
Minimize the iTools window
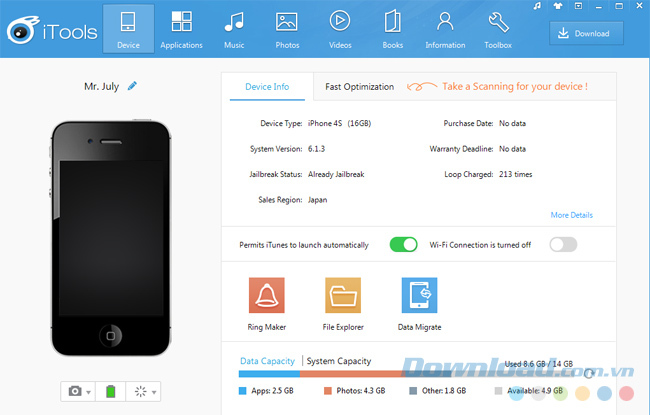(598, 6)
